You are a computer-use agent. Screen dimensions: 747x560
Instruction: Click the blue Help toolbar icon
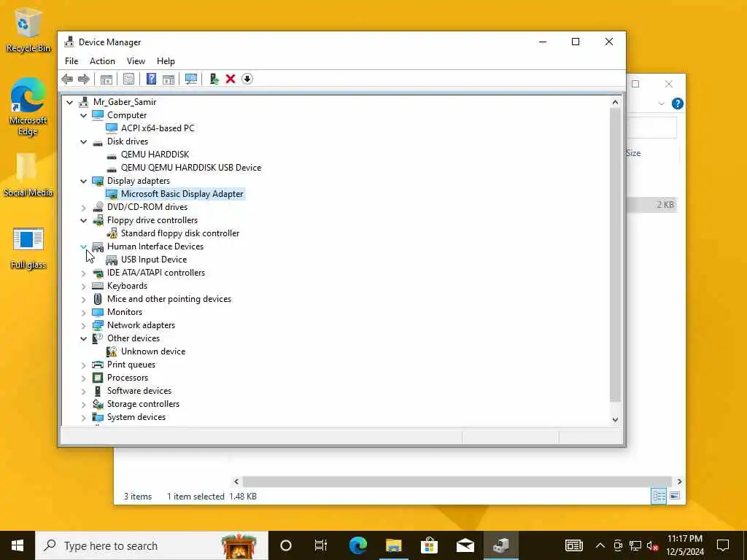tap(151, 79)
